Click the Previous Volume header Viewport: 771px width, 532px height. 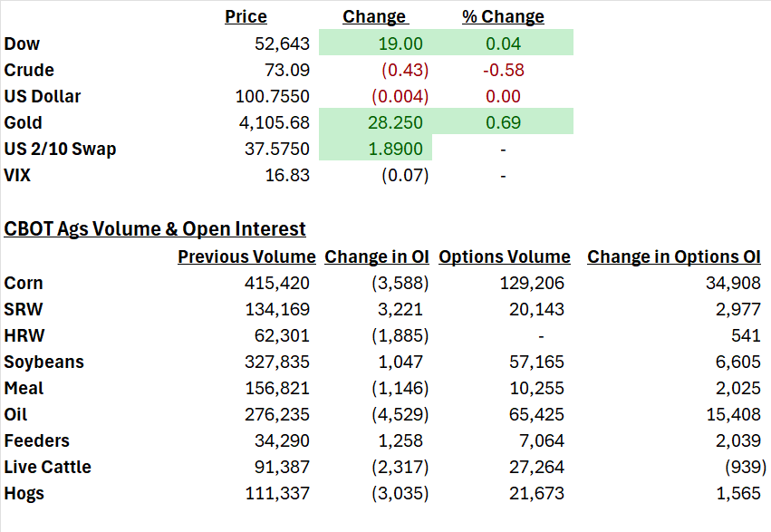(246, 256)
